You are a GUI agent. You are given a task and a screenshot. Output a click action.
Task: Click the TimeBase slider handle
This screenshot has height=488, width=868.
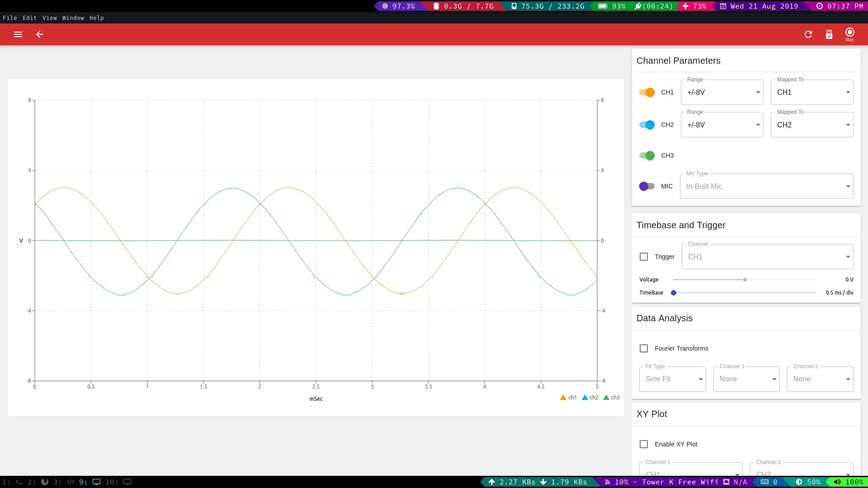[x=674, y=293]
